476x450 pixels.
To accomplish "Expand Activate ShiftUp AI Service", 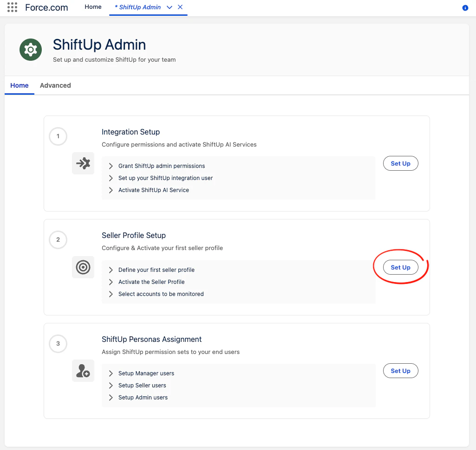I will click(x=111, y=190).
